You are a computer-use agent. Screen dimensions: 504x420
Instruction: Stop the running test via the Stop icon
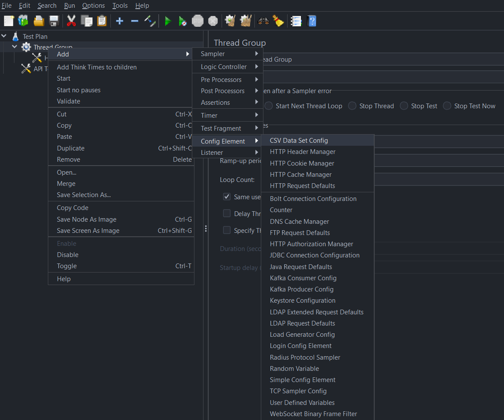tap(197, 20)
